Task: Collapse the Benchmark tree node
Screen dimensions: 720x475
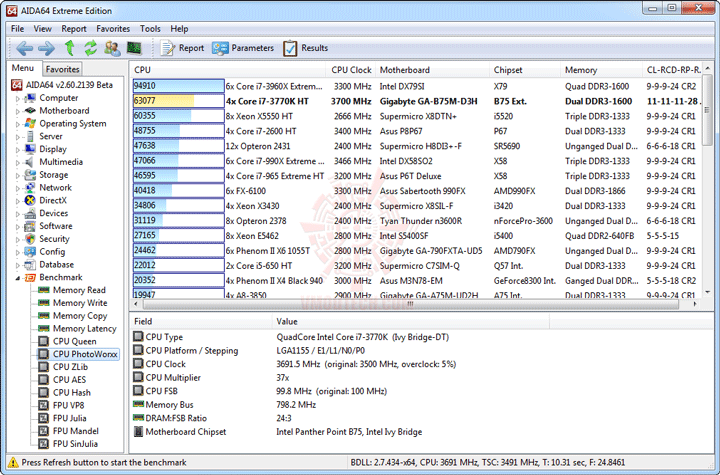Action: (18, 278)
